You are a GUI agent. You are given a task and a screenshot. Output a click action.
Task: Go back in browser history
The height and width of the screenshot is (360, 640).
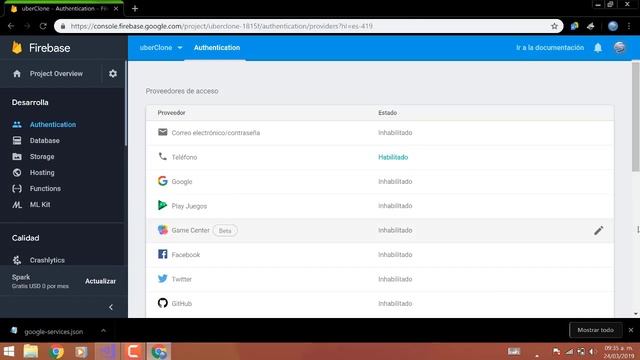(11, 26)
